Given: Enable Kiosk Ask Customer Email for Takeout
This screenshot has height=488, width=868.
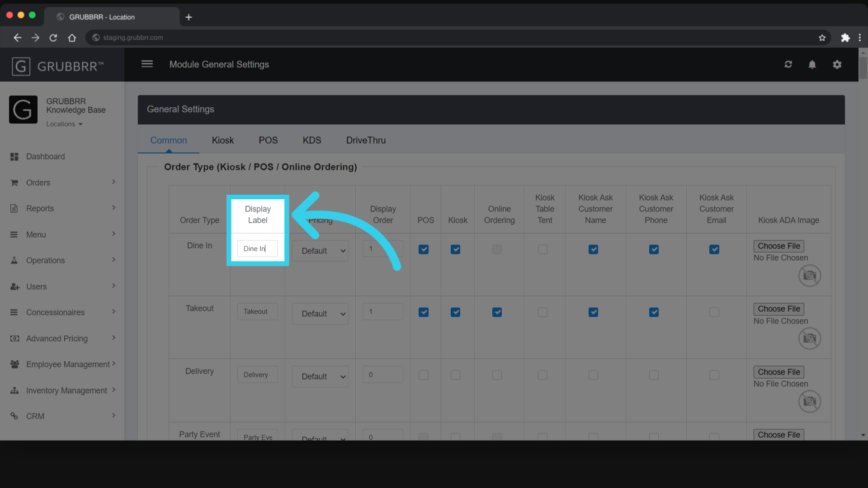Looking at the screenshot, I should 714,312.
